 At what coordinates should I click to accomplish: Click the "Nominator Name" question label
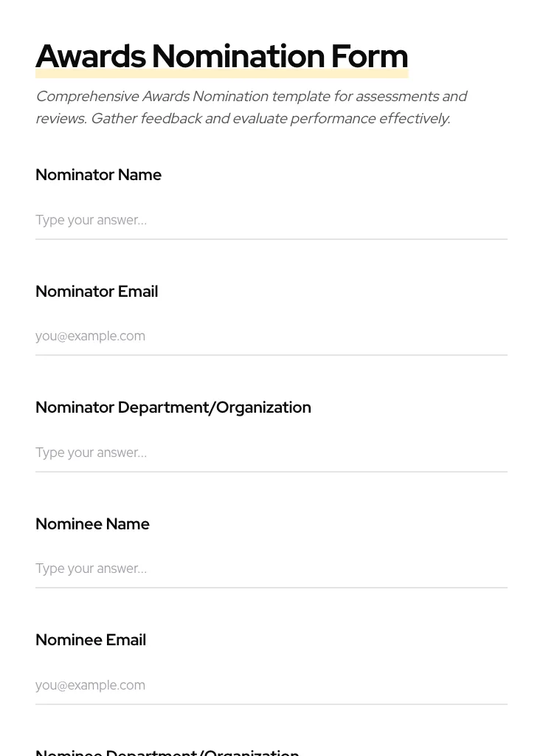click(98, 175)
